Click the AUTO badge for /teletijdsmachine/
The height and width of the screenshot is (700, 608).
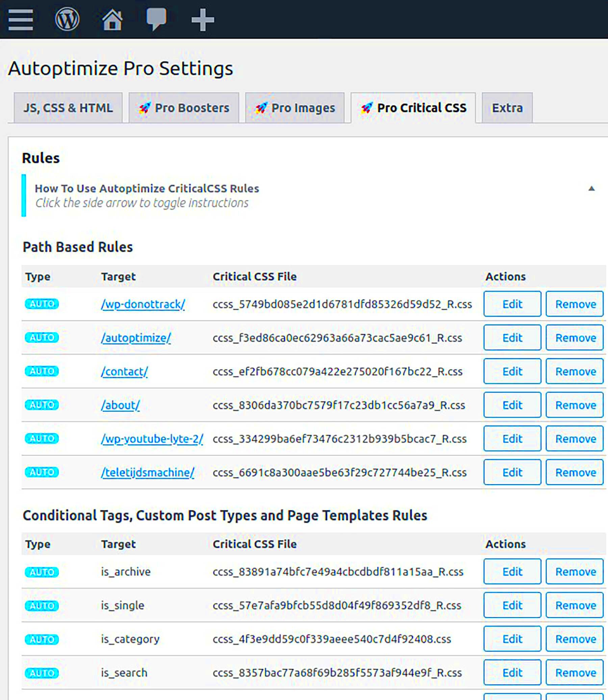pyautogui.click(x=42, y=472)
